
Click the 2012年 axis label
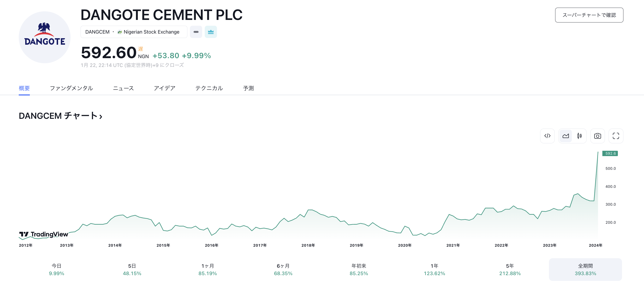(x=26, y=245)
